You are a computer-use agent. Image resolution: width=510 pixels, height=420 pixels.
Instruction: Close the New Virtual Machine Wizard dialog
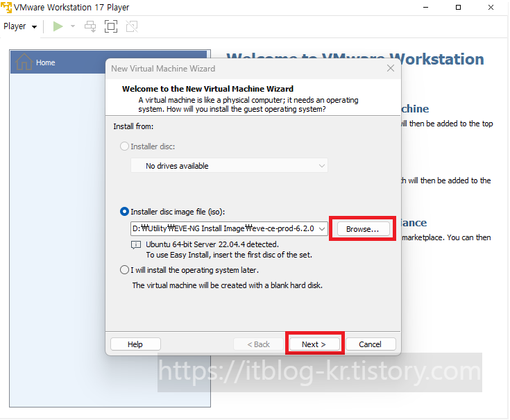click(391, 68)
